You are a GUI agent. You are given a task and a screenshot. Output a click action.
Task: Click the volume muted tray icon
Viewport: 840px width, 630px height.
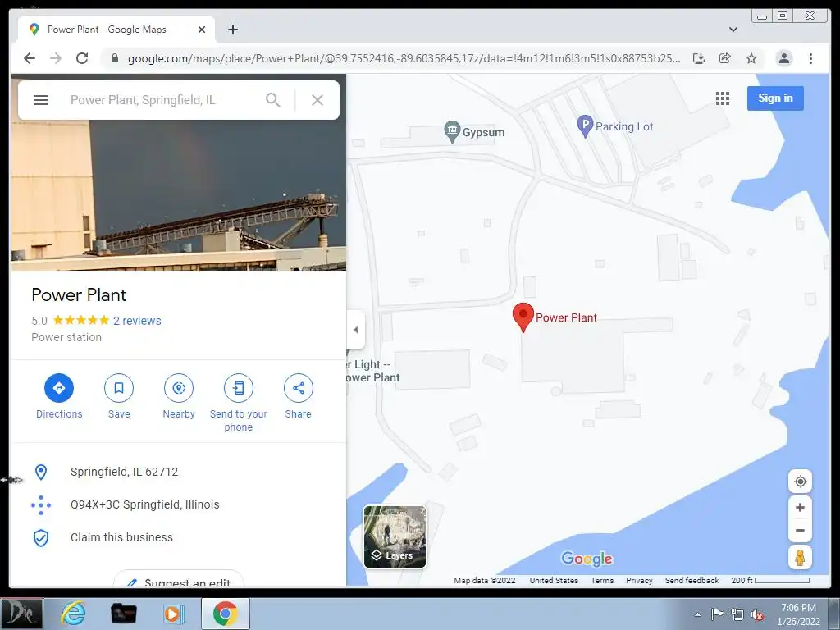tap(757, 615)
